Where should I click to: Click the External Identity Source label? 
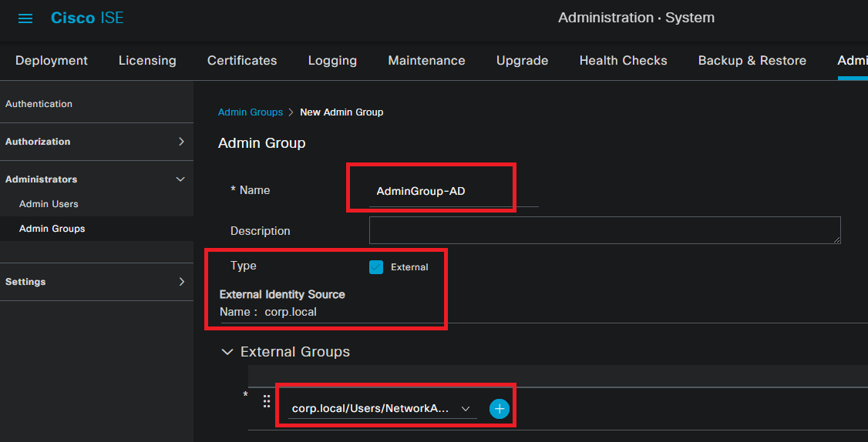pyautogui.click(x=282, y=294)
